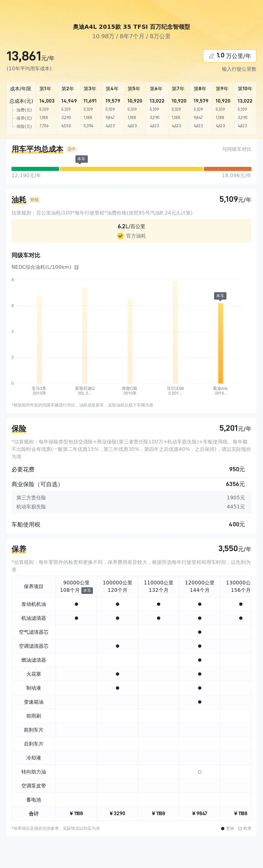Click the 转向助力油 hollow circle icon
Image resolution: width=263 pixels, height=868 pixels.
(x=200, y=772)
